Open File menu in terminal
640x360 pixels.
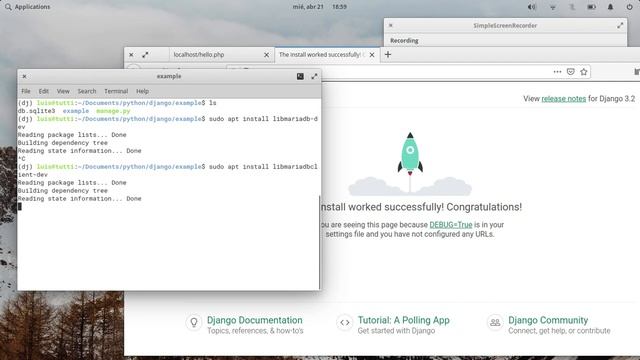26,91
